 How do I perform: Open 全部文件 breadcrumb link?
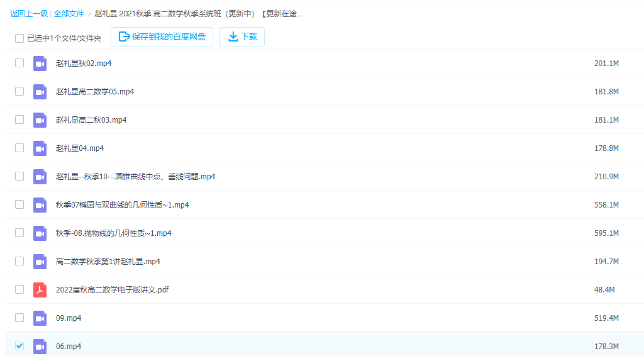69,13
